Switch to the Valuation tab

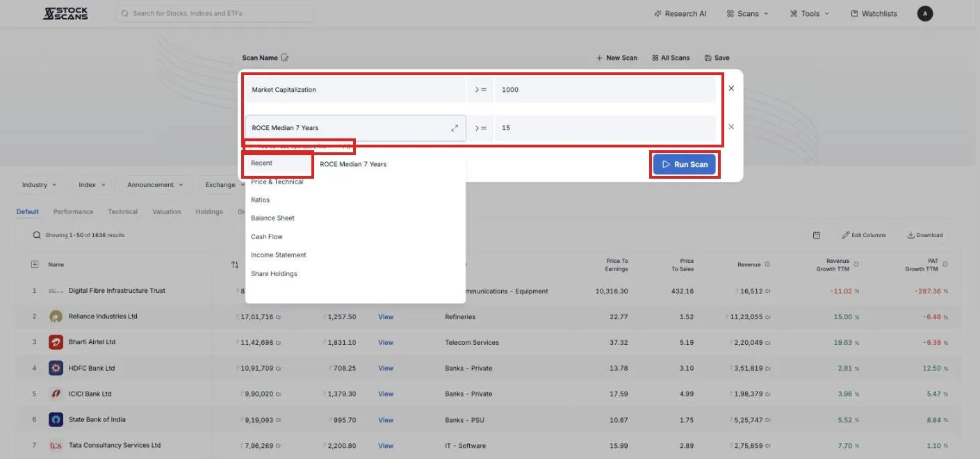(x=167, y=211)
